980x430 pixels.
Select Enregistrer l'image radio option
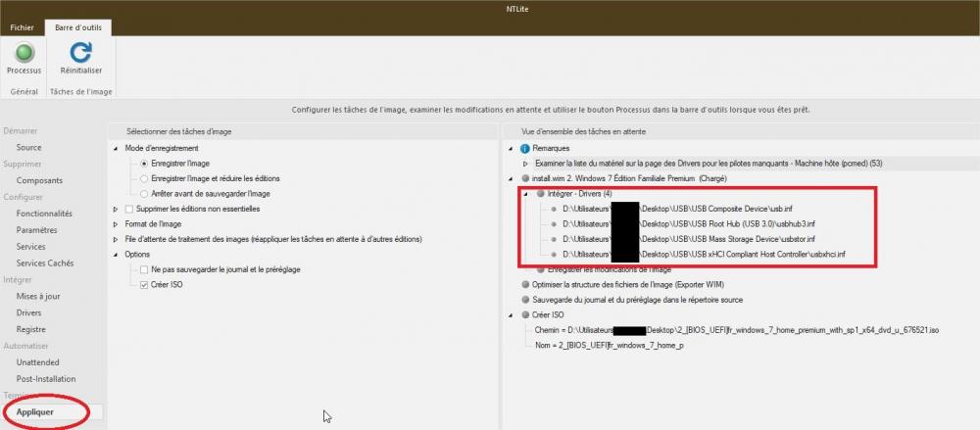[x=145, y=164]
